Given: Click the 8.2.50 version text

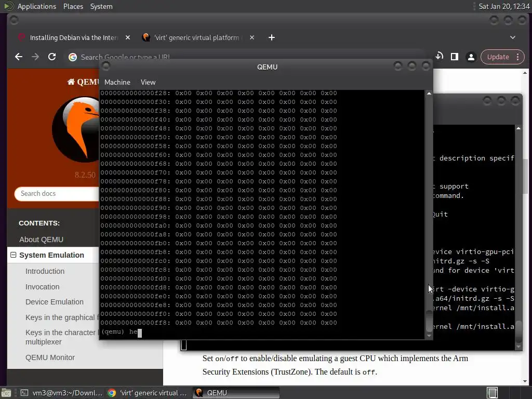Looking at the screenshot, I should [x=85, y=175].
